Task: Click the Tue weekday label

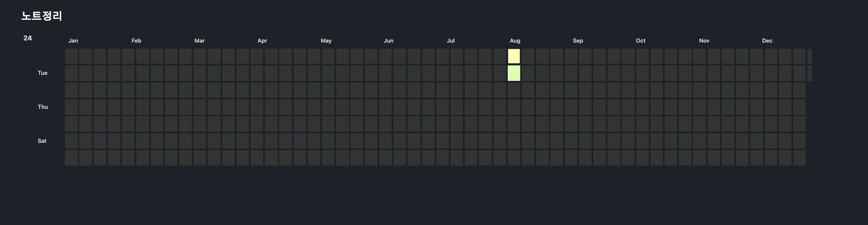Action: coord(43,73)
